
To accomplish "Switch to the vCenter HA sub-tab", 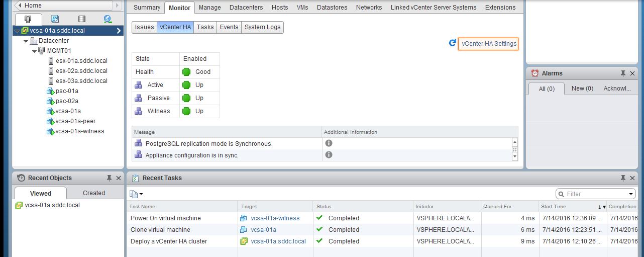I will 175,27.
